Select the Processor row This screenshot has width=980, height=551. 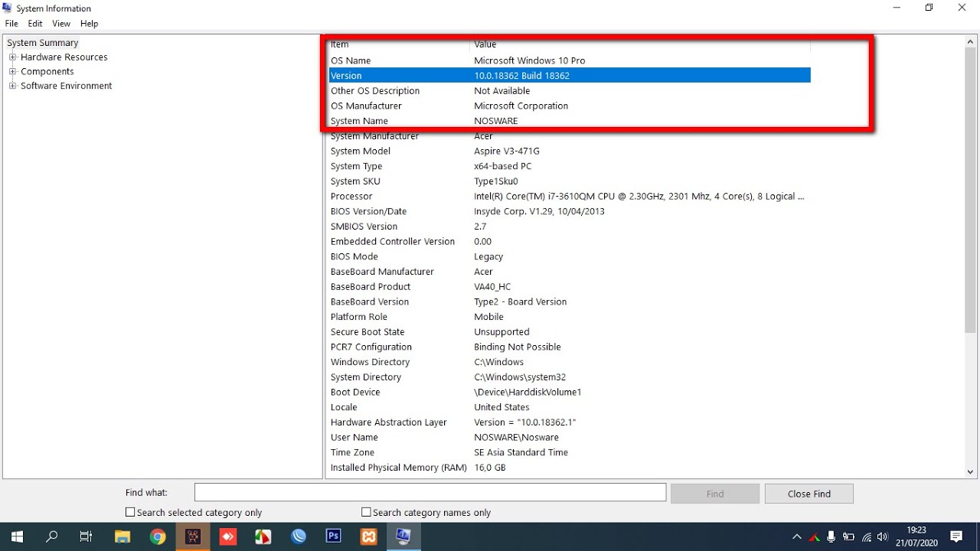(570, 196)
